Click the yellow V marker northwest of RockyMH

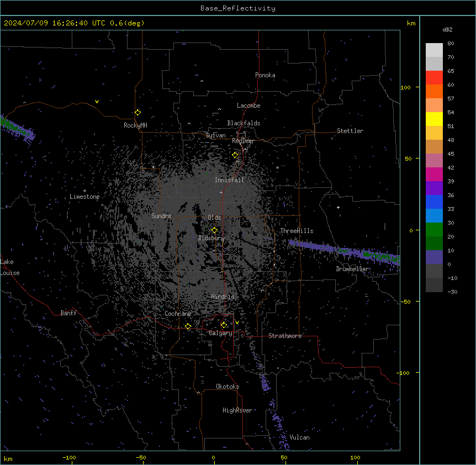point(97,102)
